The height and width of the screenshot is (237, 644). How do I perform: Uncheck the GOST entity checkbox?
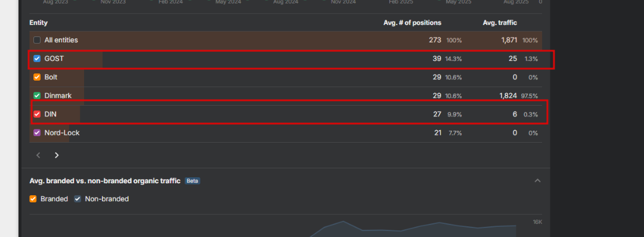click(37, 59)
